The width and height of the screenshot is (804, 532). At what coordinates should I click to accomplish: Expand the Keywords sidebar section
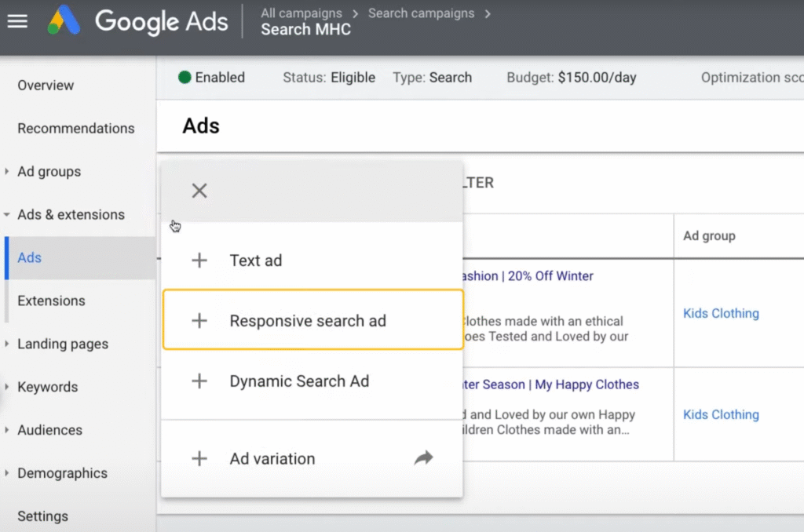(x=7, y=388)
